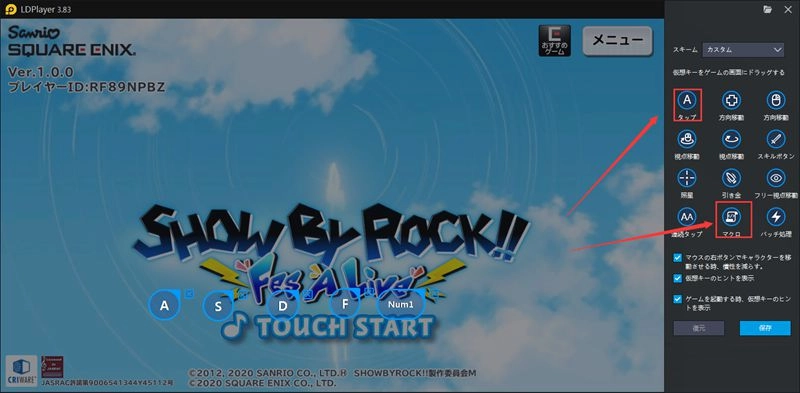
Task: Click the blue 保存 save button
Action: [x=765, y=328]
